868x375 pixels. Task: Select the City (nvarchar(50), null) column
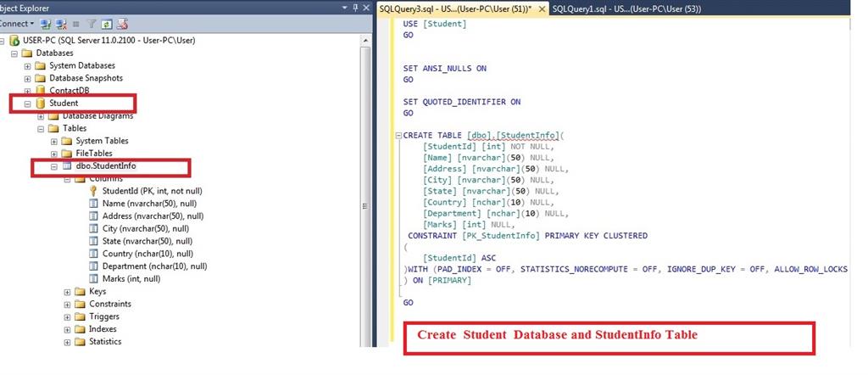[146, 228]
